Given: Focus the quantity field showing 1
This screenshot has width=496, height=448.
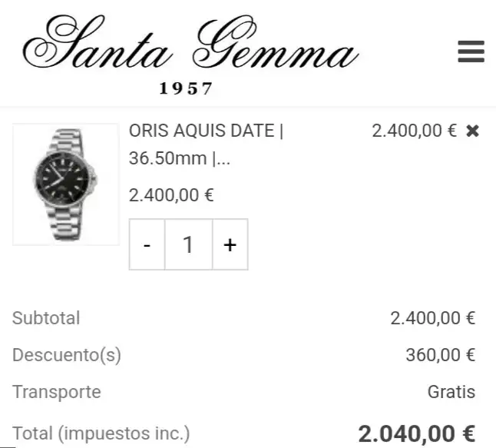Looking at the screenshot, I should click(x=188, y=245).
